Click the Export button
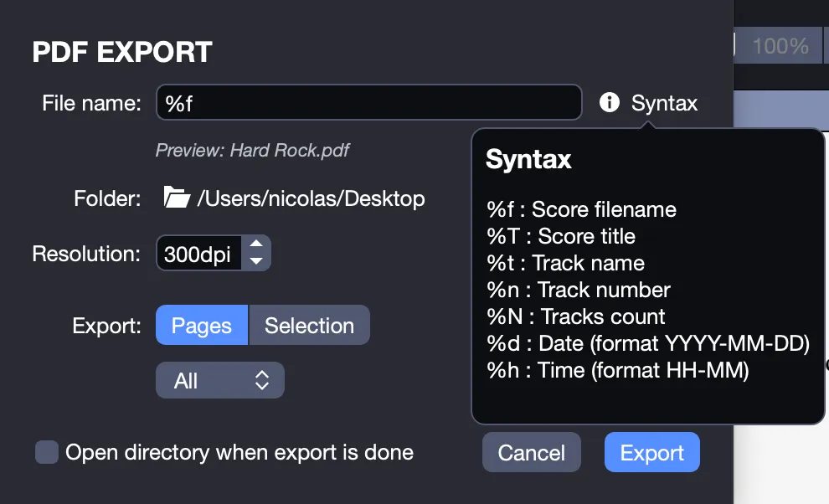Screen dimensions: 829x504 click(x=651, y=453)
